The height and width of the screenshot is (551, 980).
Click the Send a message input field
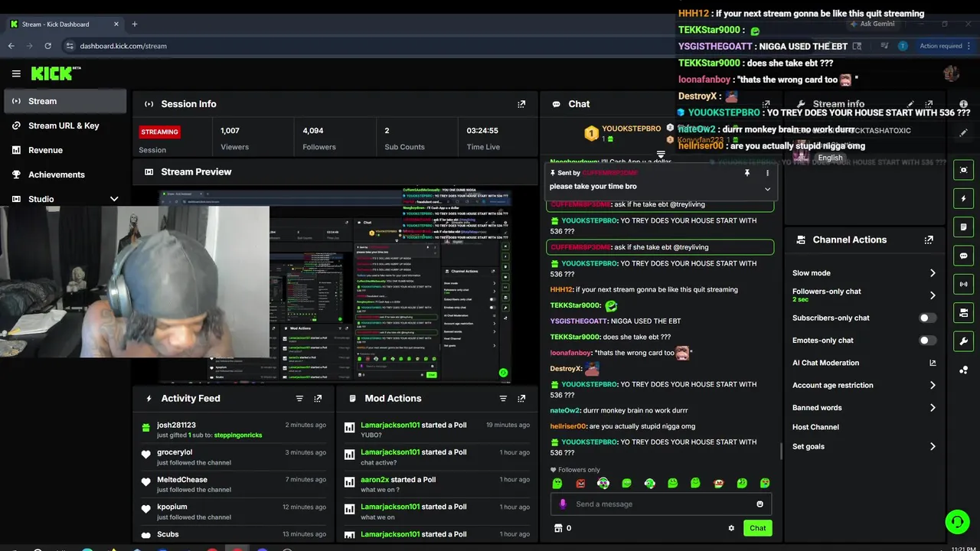(662, 504)
